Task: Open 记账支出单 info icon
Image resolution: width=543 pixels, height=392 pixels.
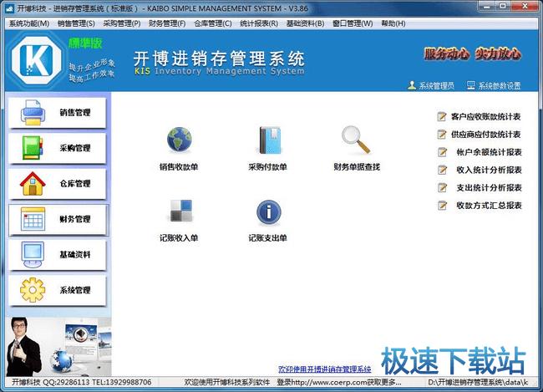Action: tap(267, 211)
